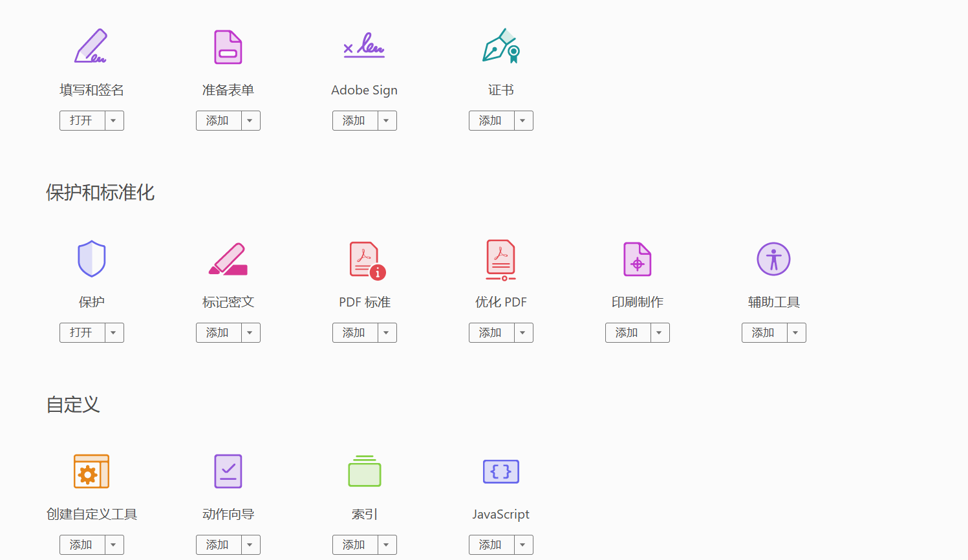Image resolution: width=968 pixels, height=560 pixels.
Task: Open the Adobe Sign signature icon
Action: click(x=364, y=47)
